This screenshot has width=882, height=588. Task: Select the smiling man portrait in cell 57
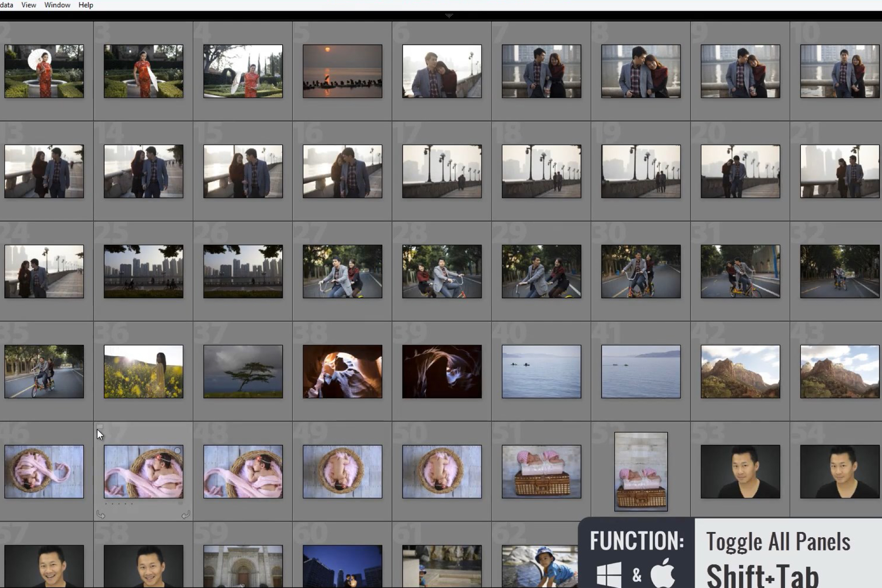44,566
